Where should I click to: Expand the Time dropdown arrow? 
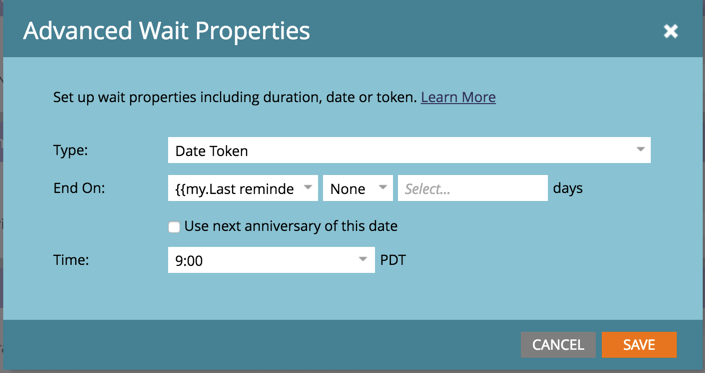[x=362, y=259]
